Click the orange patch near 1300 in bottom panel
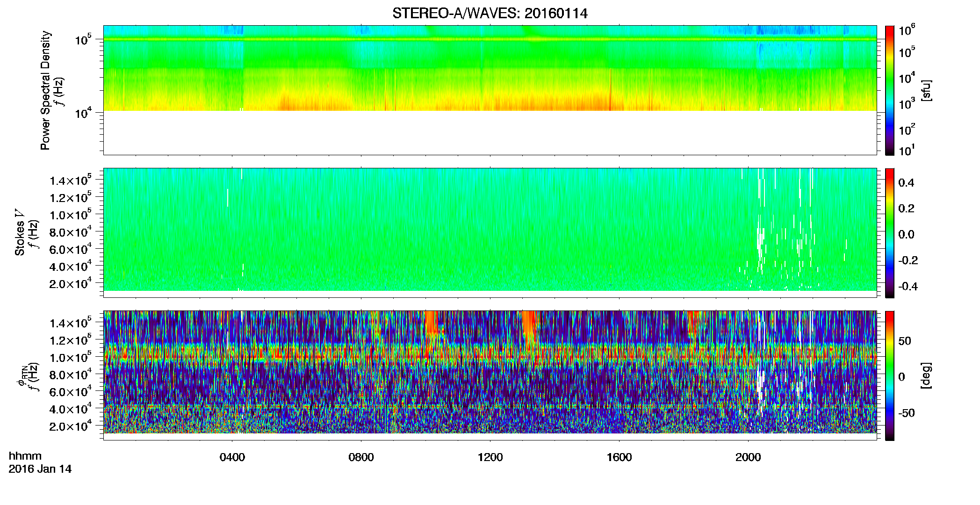Viewport: 980px width, 505px height. (x=530, y=330)
